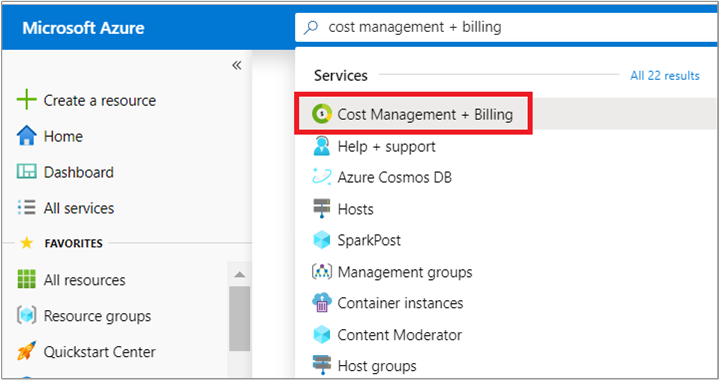
Task: Click the blue Home house icon
Action: [x=26, y=136]
